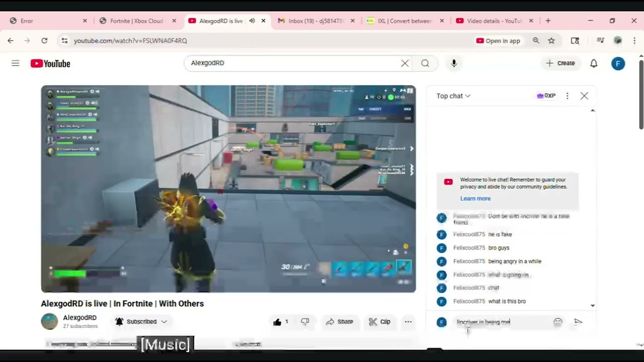Click the Create button

[x=560, y=63]
